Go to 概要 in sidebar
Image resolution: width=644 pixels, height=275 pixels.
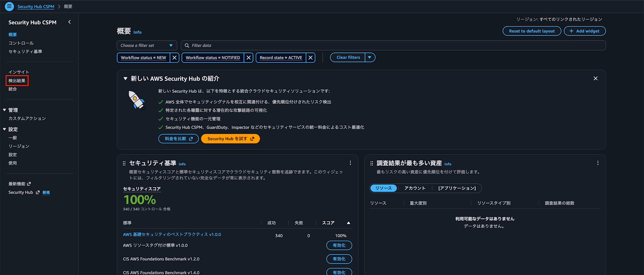[13, 34]
